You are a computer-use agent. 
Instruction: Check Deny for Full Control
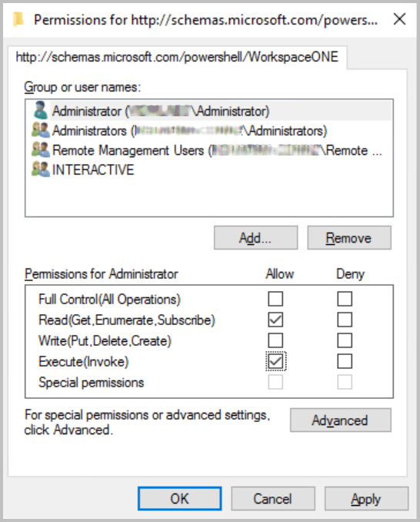tap(345, 299)
